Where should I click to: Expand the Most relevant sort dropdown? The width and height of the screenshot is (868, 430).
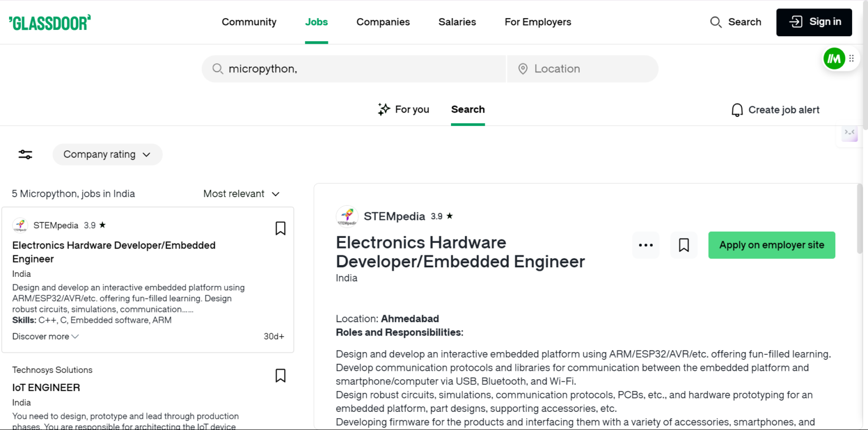click(241, 194)
